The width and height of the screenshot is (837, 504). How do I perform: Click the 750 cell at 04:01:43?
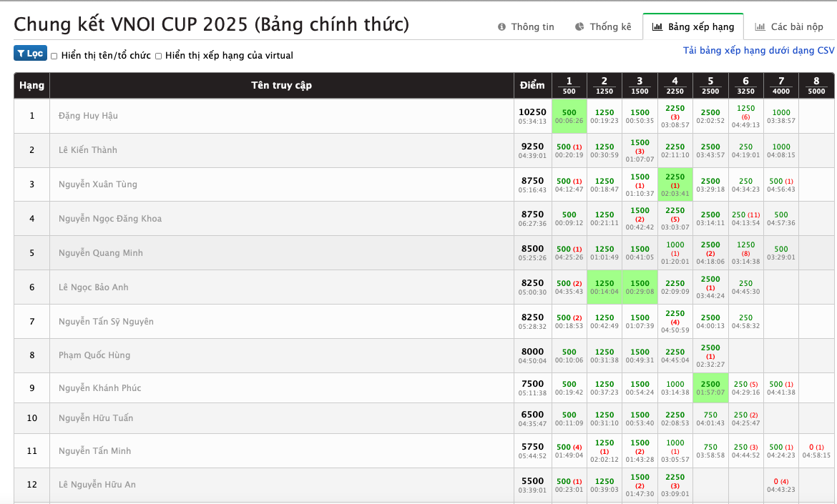pyautogui.click(x=710, y=418)
